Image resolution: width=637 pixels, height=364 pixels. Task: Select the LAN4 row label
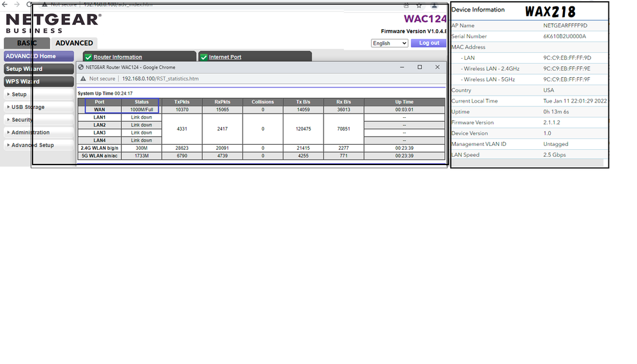point(100,140)
